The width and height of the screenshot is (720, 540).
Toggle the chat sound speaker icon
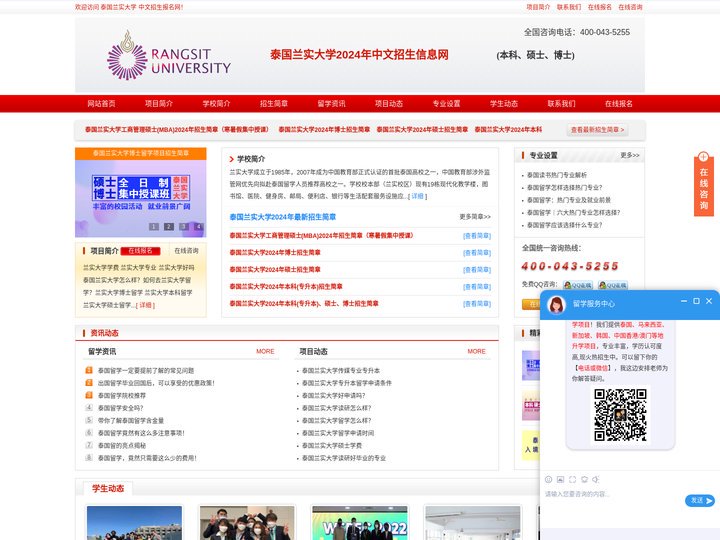596,479
